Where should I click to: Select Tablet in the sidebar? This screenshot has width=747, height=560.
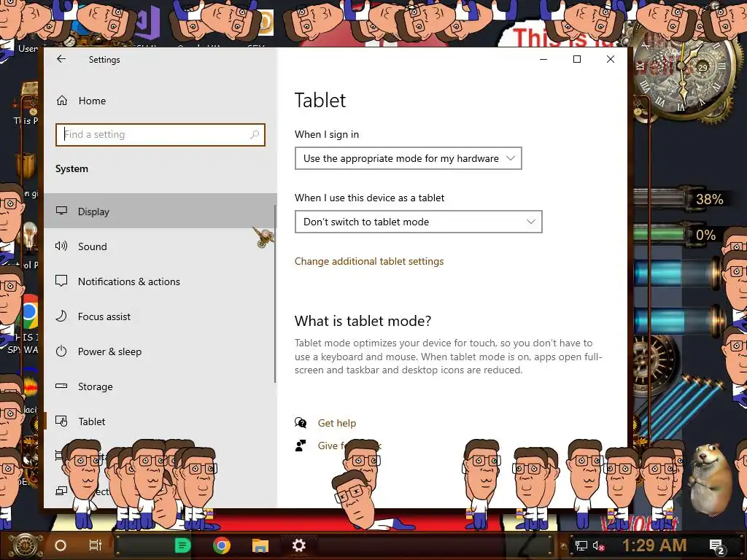coord(160,421)
